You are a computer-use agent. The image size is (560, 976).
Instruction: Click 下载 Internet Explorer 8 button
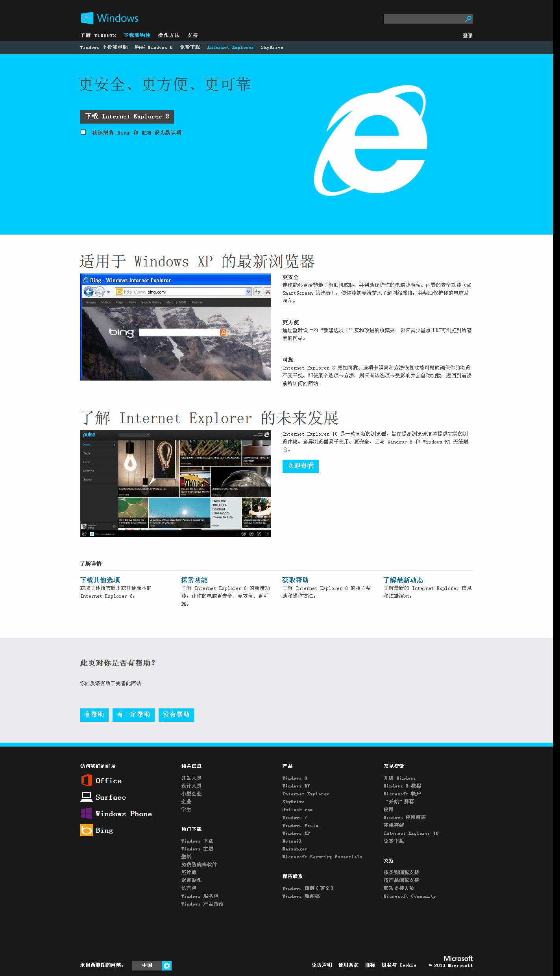click(127, 116)
